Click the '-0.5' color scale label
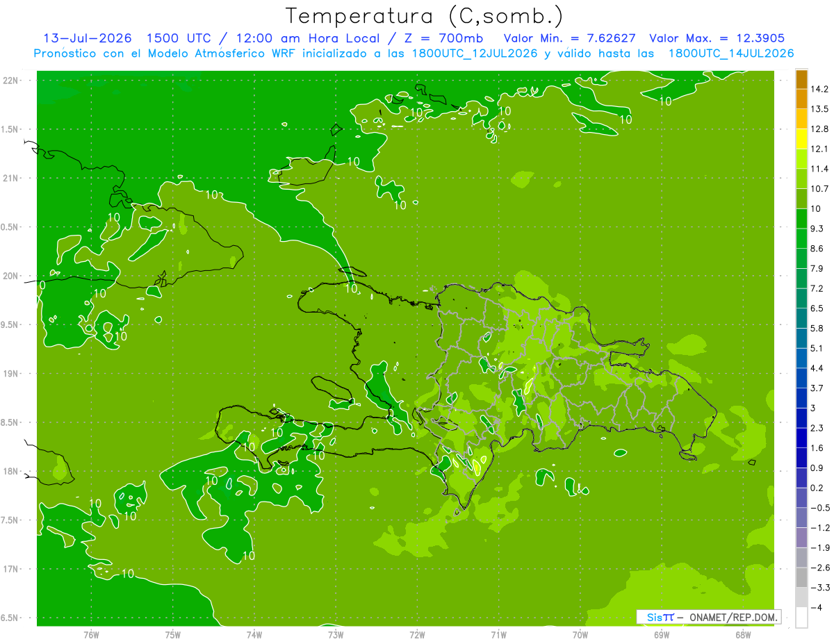 pos(820,508)
